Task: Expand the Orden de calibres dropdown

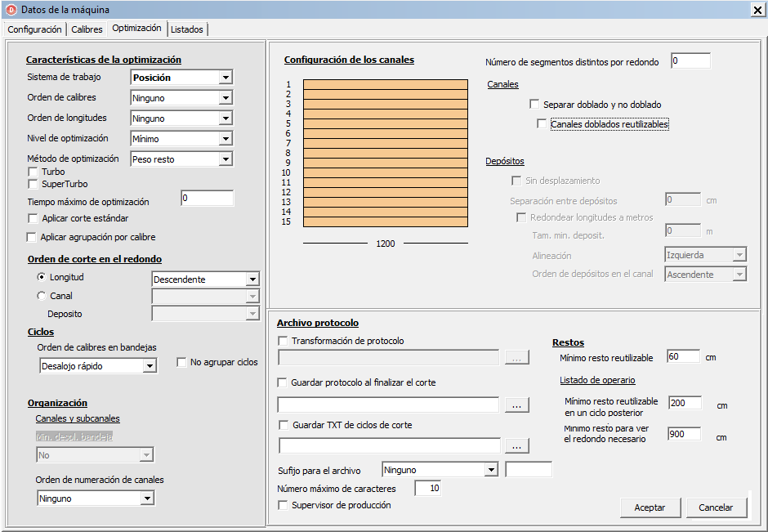Action: (x=181, y=98)
